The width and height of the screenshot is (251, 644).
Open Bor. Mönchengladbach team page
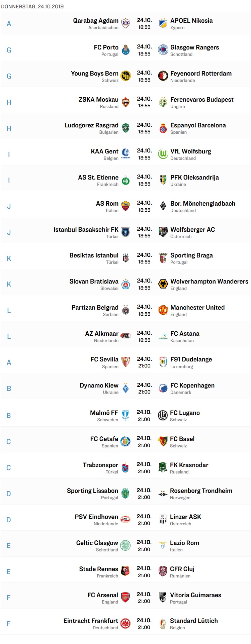tap(203, 203)
